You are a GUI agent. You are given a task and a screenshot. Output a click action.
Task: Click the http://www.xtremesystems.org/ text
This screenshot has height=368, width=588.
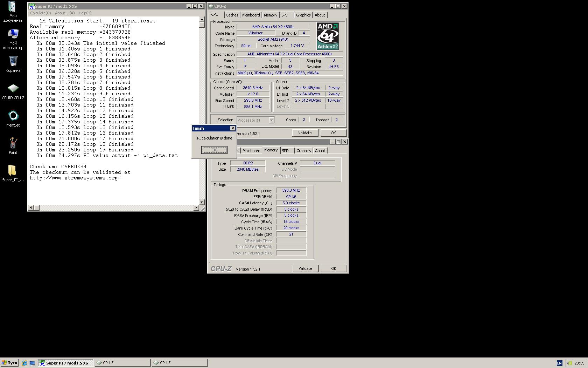tap(76, 178)
